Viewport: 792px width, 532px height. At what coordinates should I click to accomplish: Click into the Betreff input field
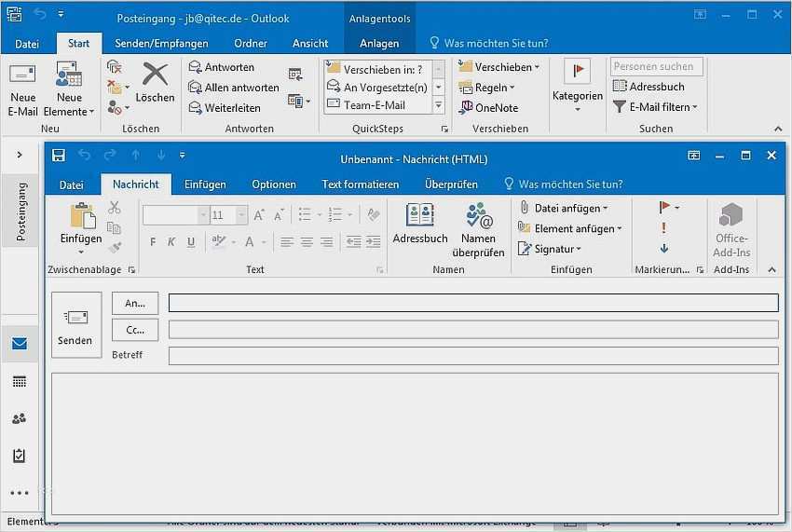(473, 356)
